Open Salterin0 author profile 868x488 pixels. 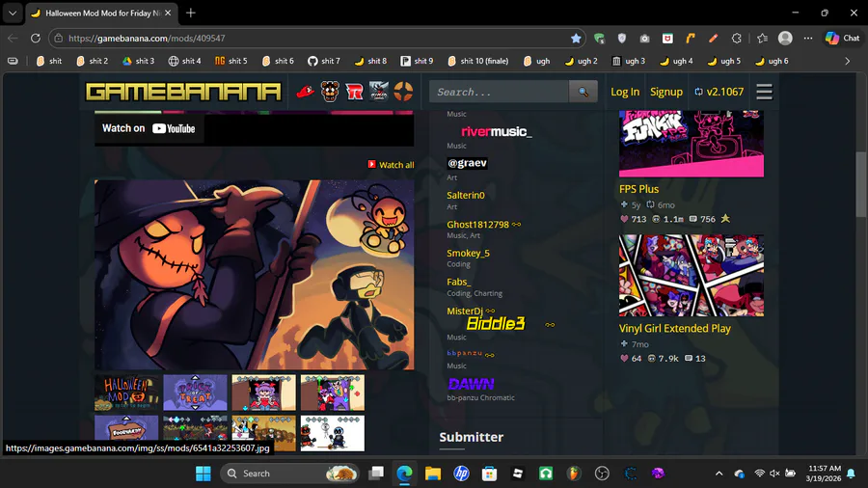coord(466,196)
